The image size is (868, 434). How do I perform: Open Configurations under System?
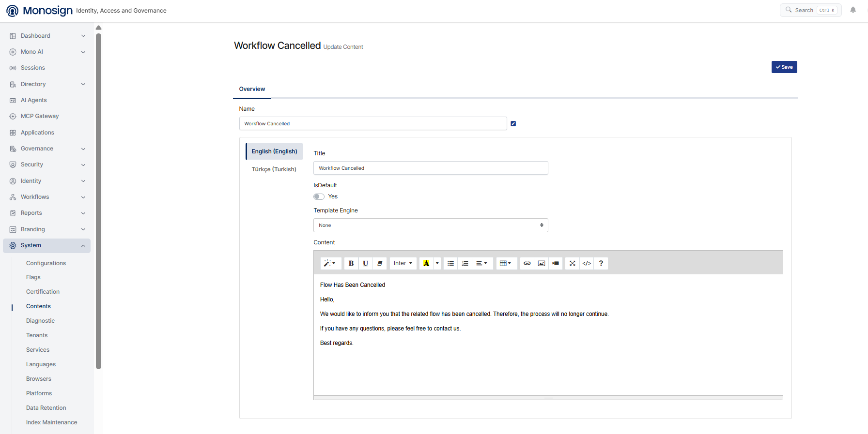click(x=46, y=263)
